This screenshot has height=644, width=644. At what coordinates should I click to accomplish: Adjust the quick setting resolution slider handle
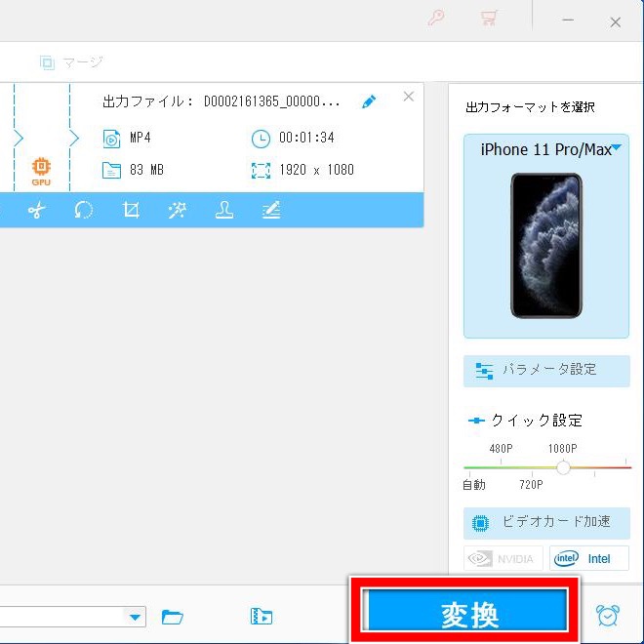click(x=563, y=467)
